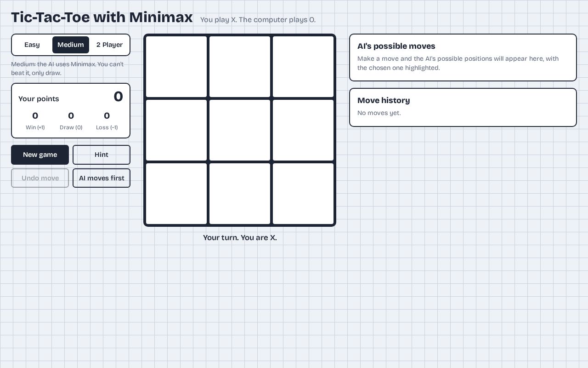
Task: Place X in the top-middle board cell
Action: 240,67
